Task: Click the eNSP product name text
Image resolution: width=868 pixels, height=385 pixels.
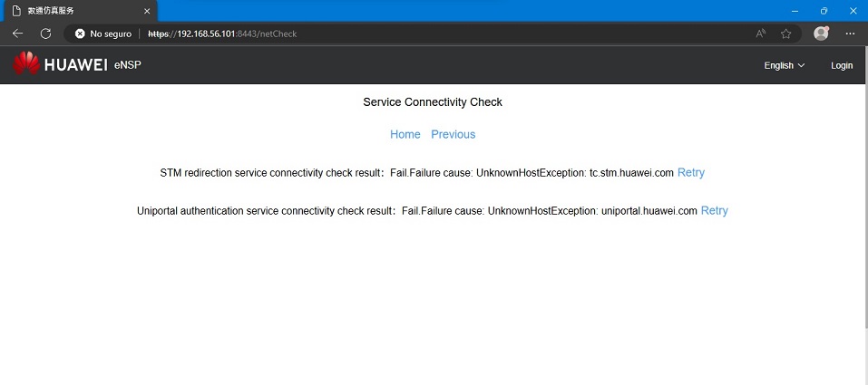Action: pyautogui.click(x=127, y=65)
